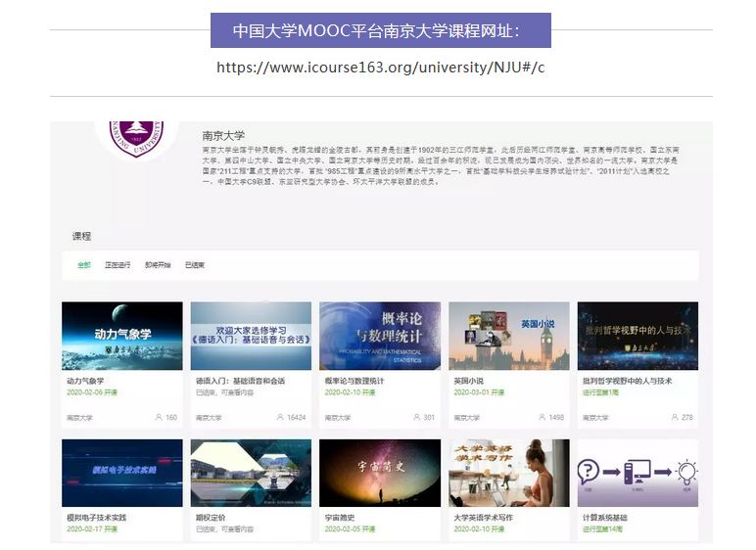Screen dimensions: 756x550
Task: Click the 英国小说 Big Ben thumbnail
Action: (509, 336)
